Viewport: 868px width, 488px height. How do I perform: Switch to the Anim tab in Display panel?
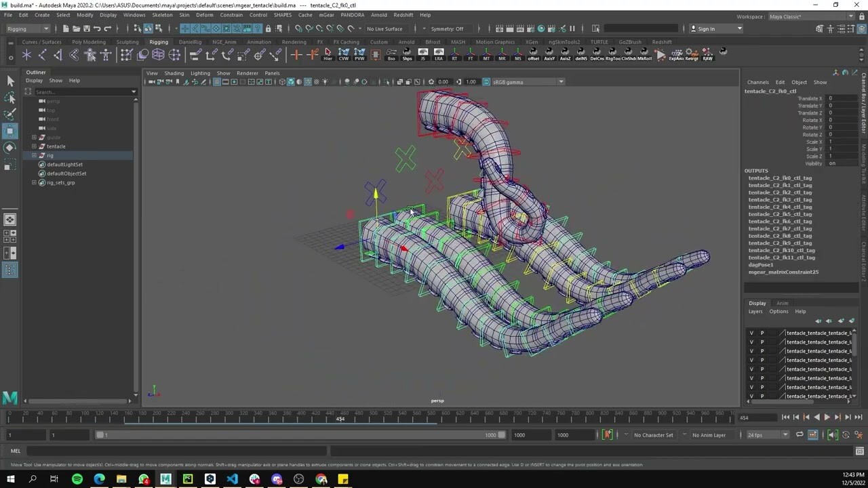coord(781,303)
